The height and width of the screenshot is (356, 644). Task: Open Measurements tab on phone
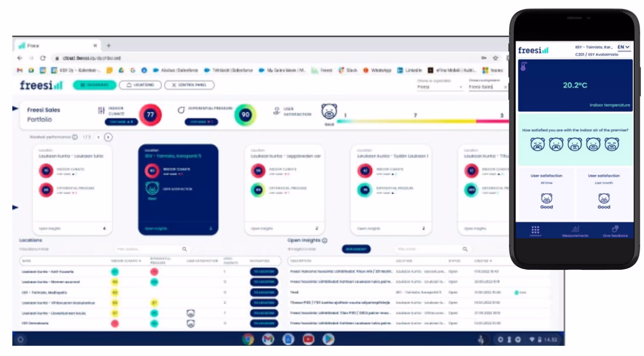click(575, 231)
